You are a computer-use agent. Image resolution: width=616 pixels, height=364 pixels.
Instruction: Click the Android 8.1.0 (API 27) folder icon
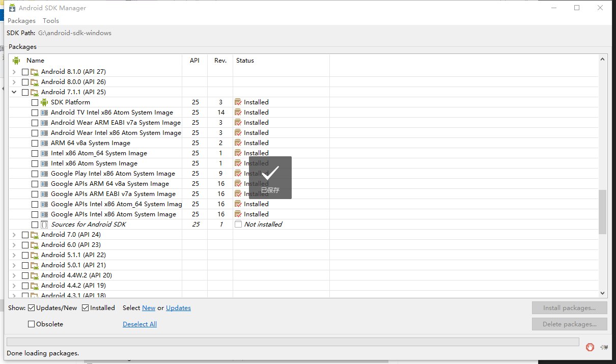(x=35, y=72)
